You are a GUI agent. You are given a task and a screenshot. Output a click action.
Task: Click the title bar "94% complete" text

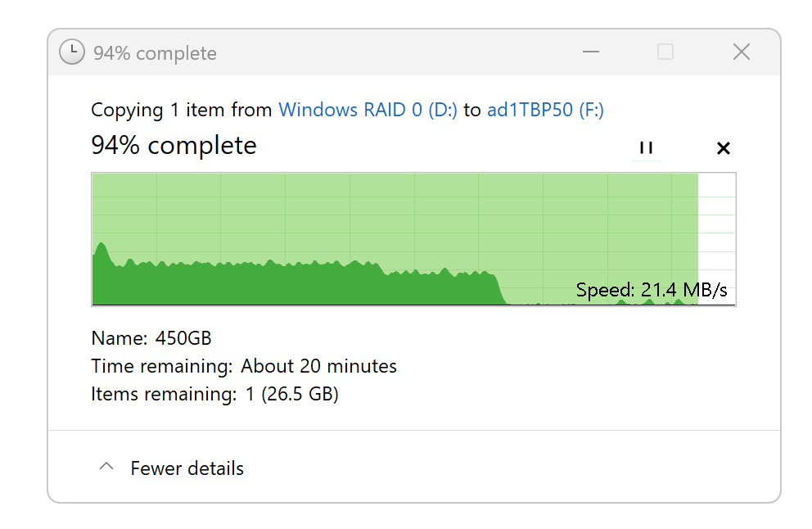pos(155,53)
